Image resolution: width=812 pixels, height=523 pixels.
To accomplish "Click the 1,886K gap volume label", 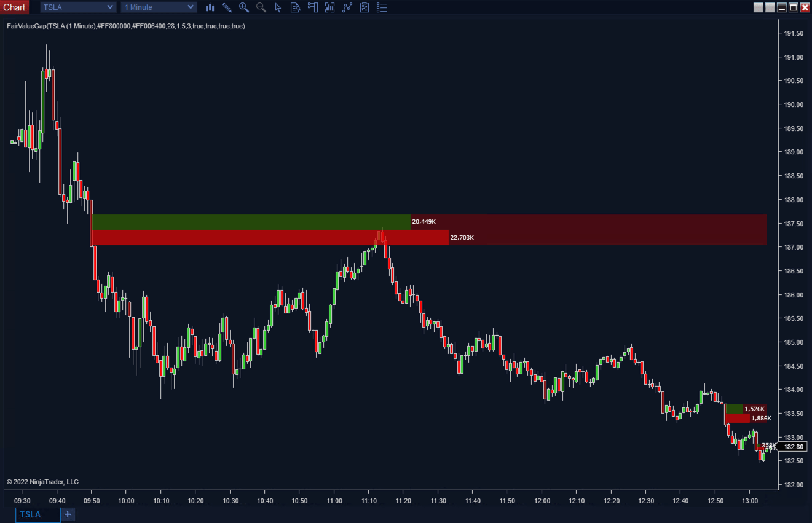I will click(x=761, y=418).
